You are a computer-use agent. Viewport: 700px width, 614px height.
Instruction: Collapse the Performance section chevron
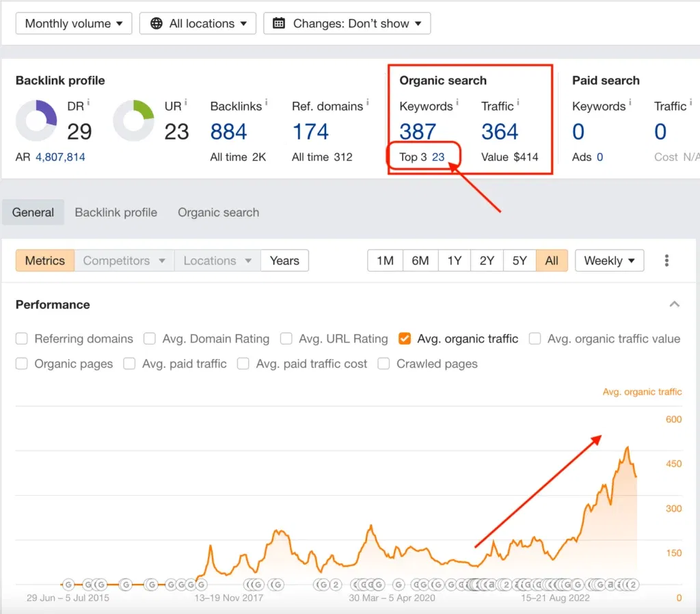tap(675, 304)
